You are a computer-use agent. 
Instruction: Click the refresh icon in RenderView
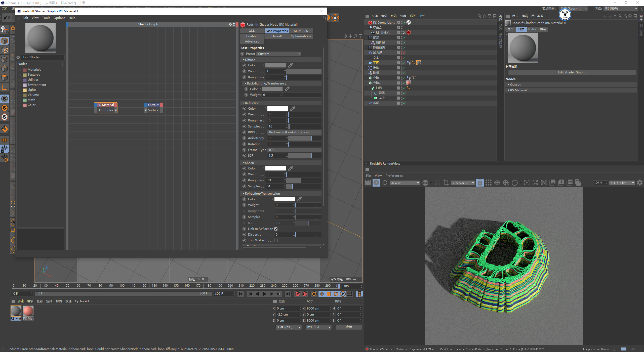385,183
